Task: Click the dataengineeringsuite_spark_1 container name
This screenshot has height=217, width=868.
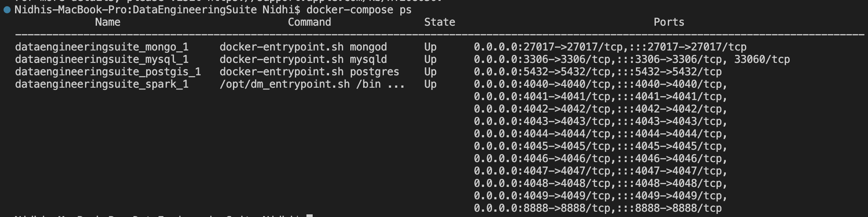Action: 102,84
